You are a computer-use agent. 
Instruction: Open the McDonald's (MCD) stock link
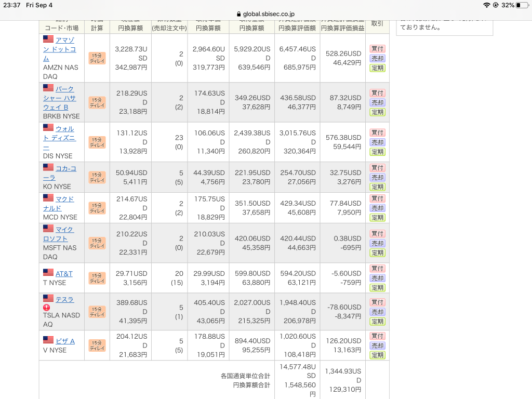58,204
